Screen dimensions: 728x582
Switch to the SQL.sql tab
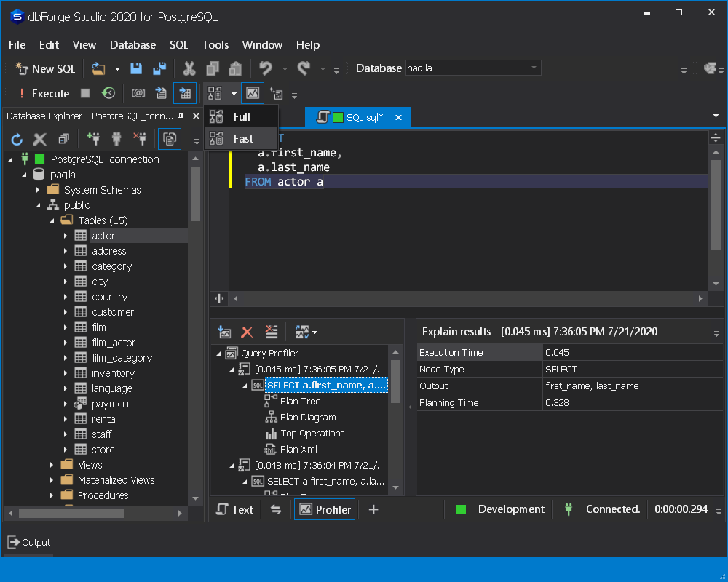pos(358,117)
